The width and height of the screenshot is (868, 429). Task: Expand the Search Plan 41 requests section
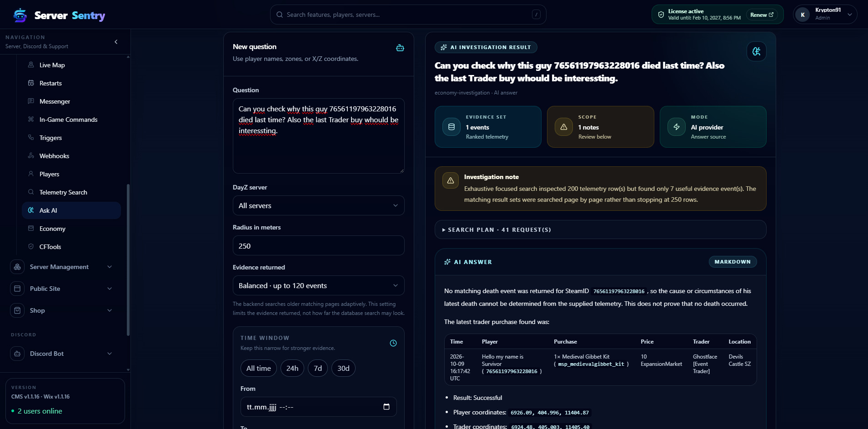(601, 229)
